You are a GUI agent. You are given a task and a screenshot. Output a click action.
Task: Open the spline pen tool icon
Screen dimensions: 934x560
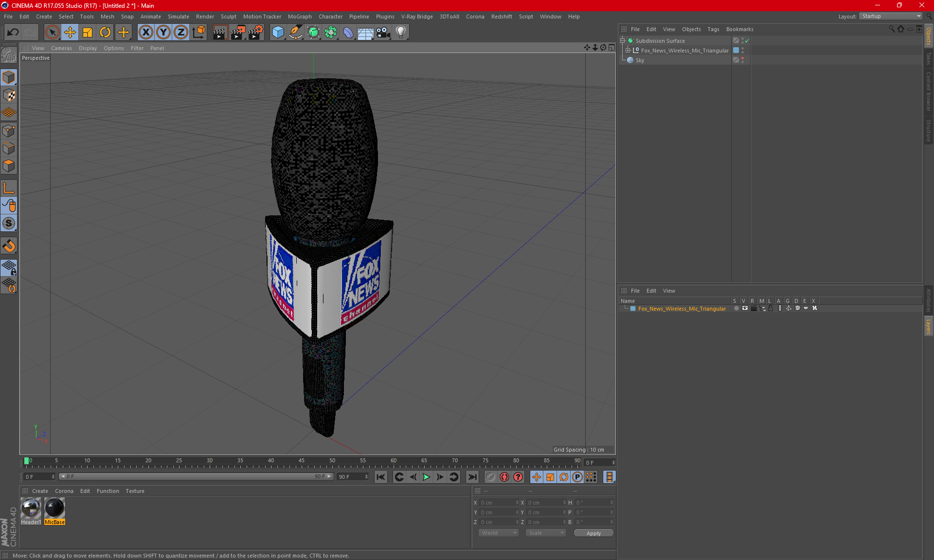pos(296,32)
